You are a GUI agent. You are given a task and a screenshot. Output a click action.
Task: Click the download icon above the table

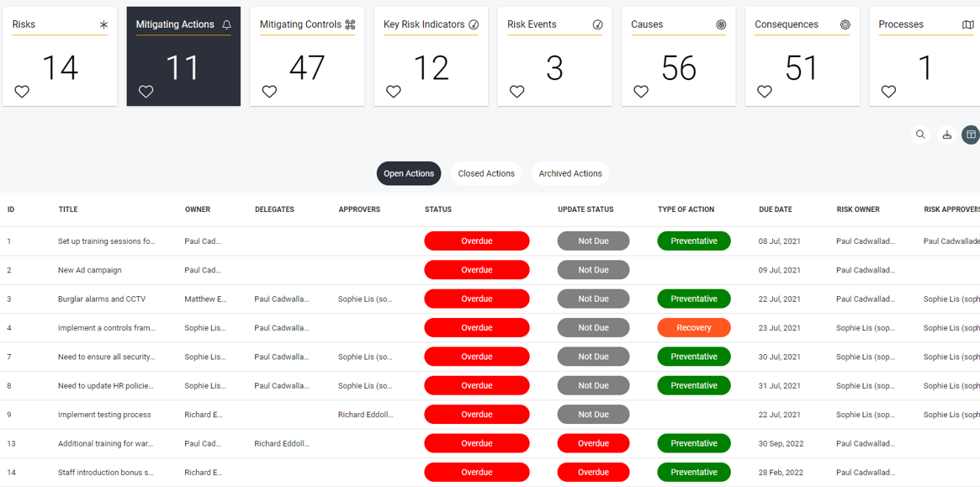point(947,135)
